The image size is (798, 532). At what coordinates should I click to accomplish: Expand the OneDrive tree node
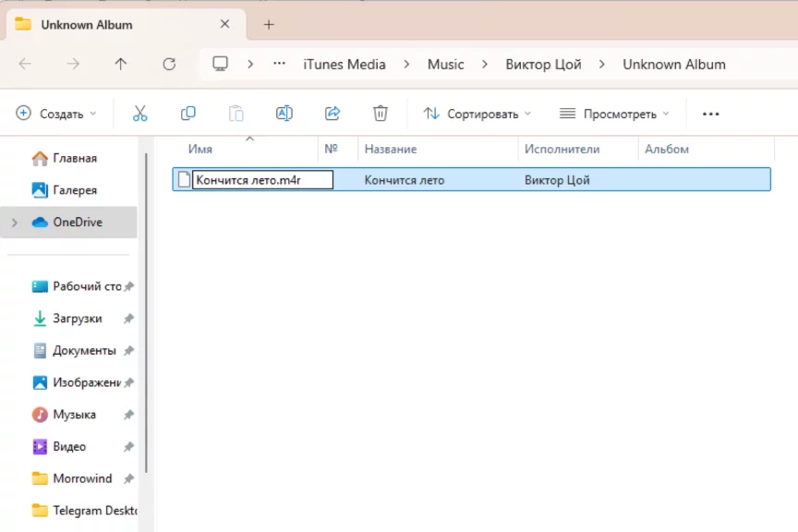(x=14, y=223)
